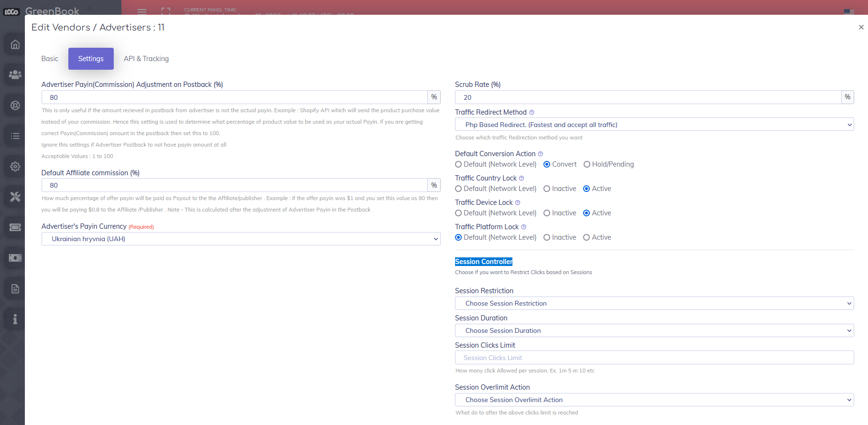Viewport: 868px width, 425px height.
Task: Open the money bill sidebar icon
Action: pos(15,258)
